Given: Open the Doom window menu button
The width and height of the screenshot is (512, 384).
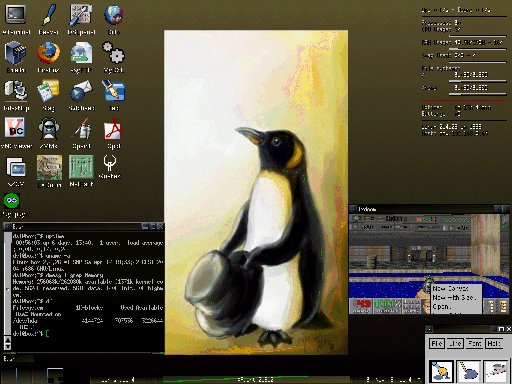Looking at the screenshot, I should [x=353, y=209].
